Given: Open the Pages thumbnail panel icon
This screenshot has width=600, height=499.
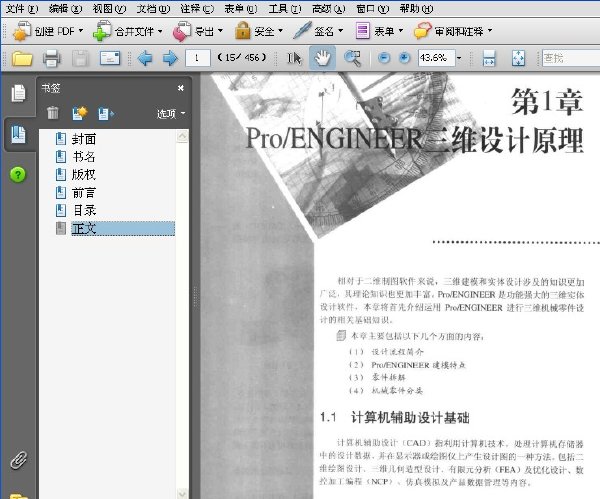Looking at the screenshot, I should (x=18, y=94).
